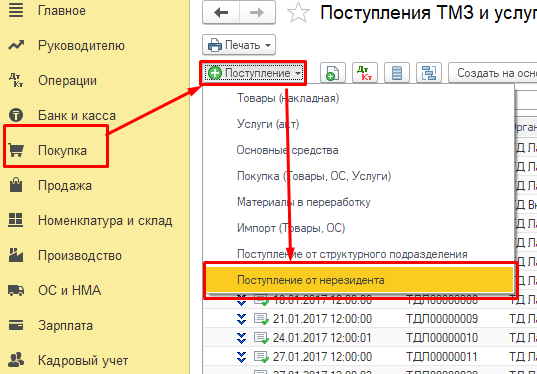Click the copy document toolbar icon

tap(333, 73)
